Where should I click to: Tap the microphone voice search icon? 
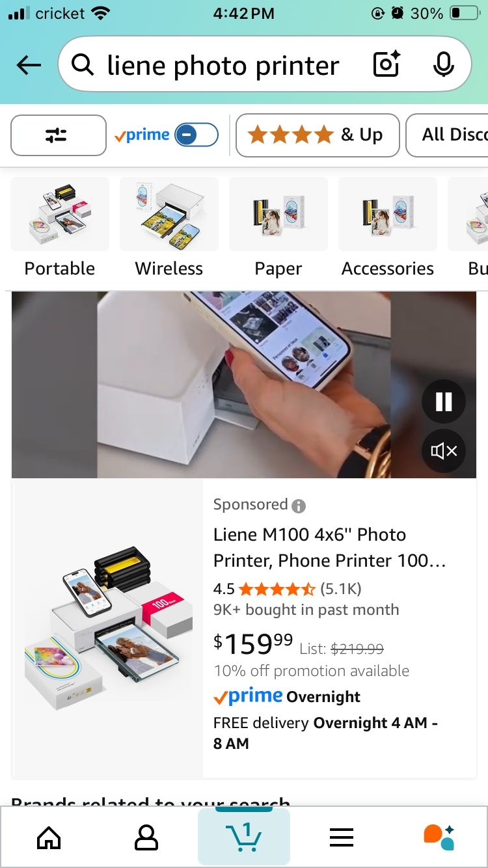[443, 64]
